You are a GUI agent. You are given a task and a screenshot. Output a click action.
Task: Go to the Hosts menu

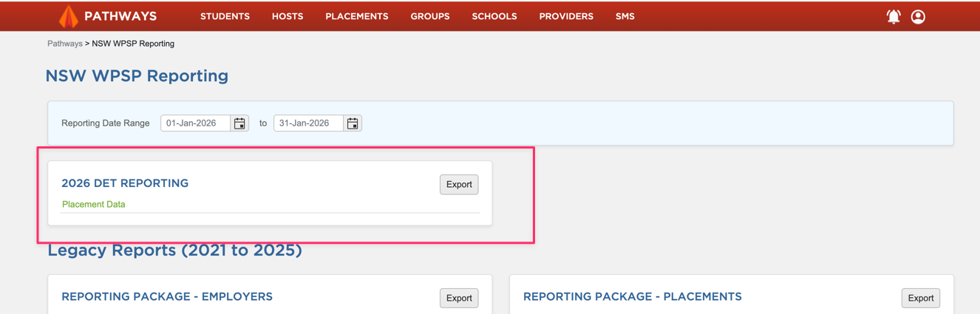coord(287,16)
